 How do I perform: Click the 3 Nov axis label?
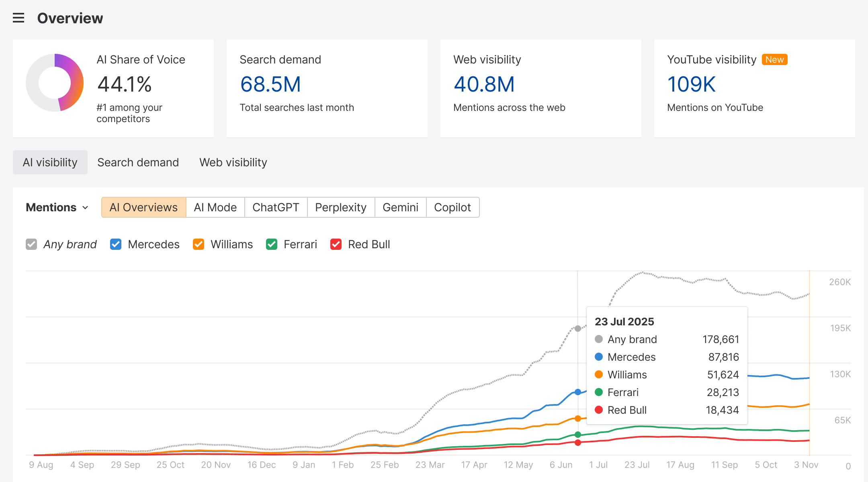[806, 465]
